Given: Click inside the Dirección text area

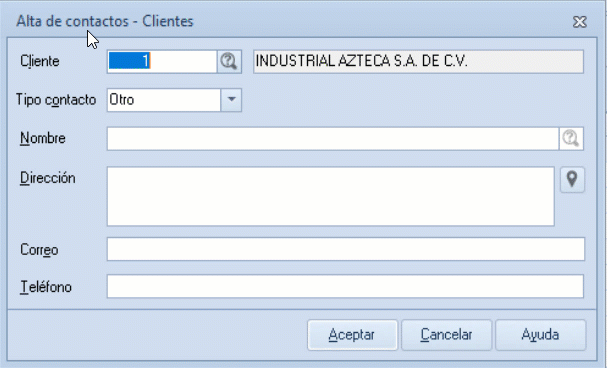Looking at the screenshot, I should click(331, 196).
